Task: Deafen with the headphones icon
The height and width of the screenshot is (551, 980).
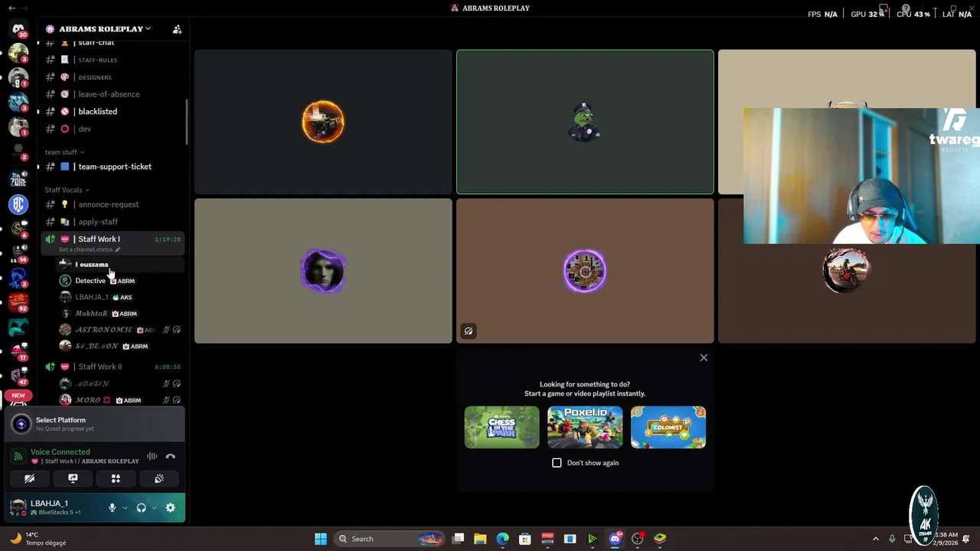Action: point(141,507)
